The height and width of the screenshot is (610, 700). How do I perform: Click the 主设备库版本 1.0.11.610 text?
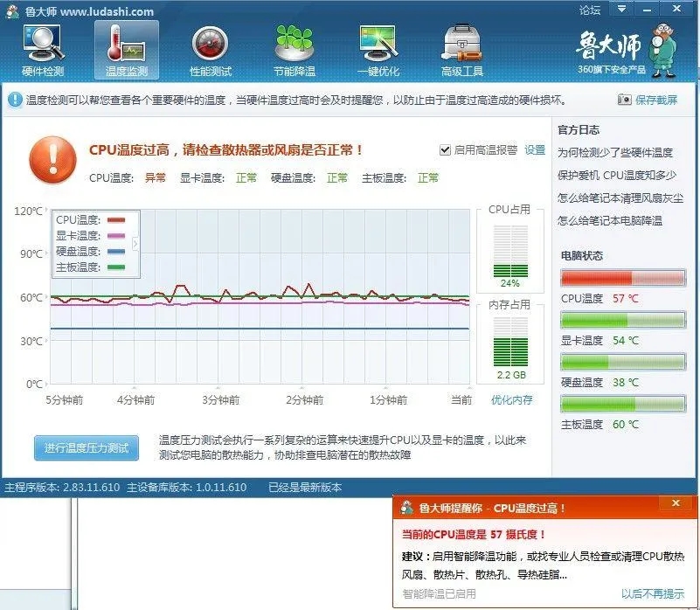(x=187, y=487)
